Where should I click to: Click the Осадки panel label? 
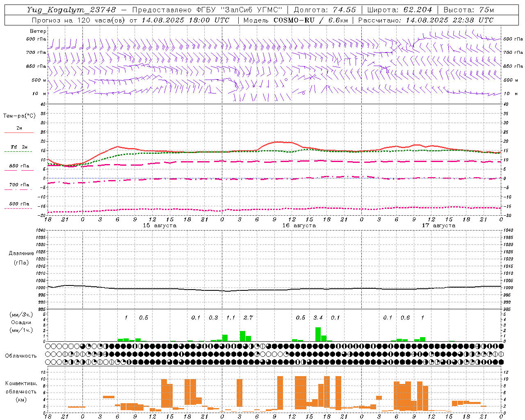(x=21, y=322)
